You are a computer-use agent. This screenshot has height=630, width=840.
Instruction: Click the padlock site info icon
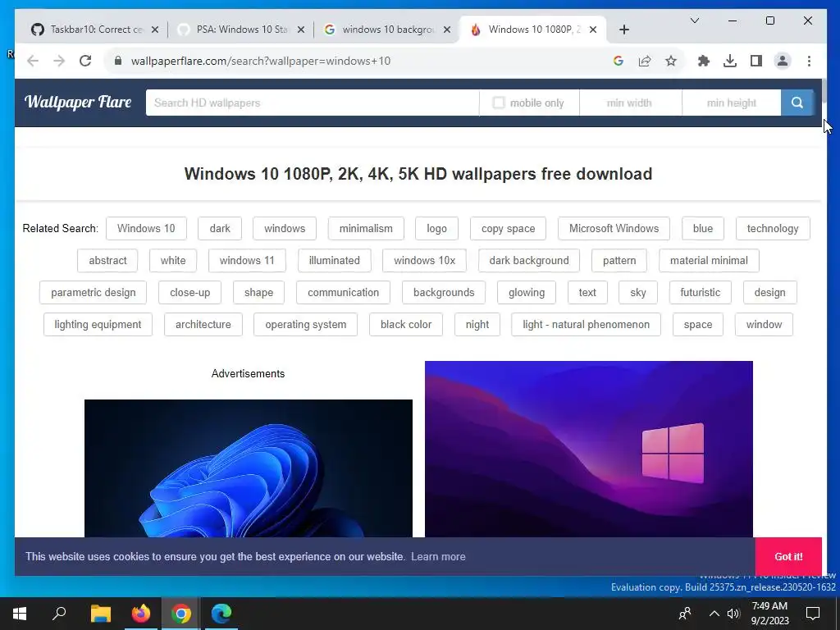pyautogui.click(x=118, y=61)
